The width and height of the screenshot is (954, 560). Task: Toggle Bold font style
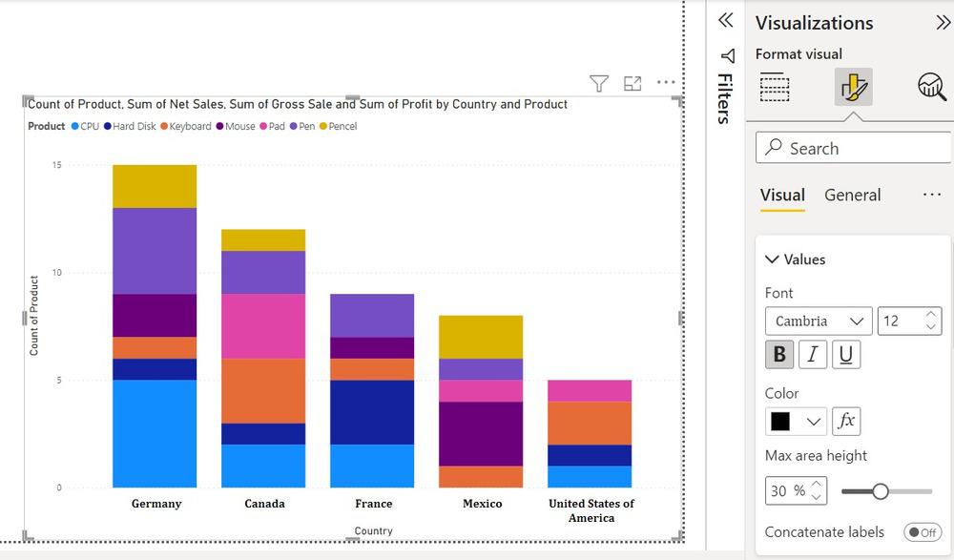click(x=779, y=355)
